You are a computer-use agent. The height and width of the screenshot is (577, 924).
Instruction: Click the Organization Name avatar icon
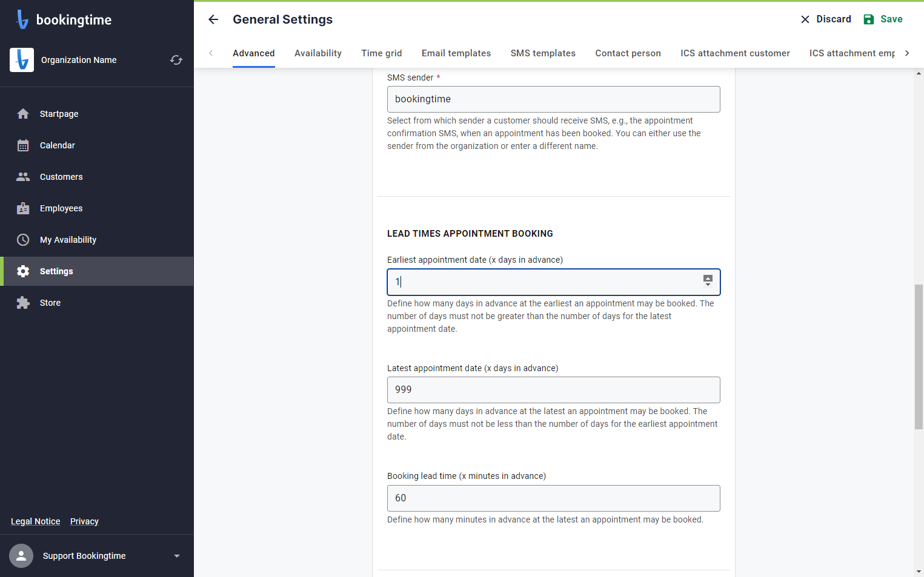click(22, 60)
